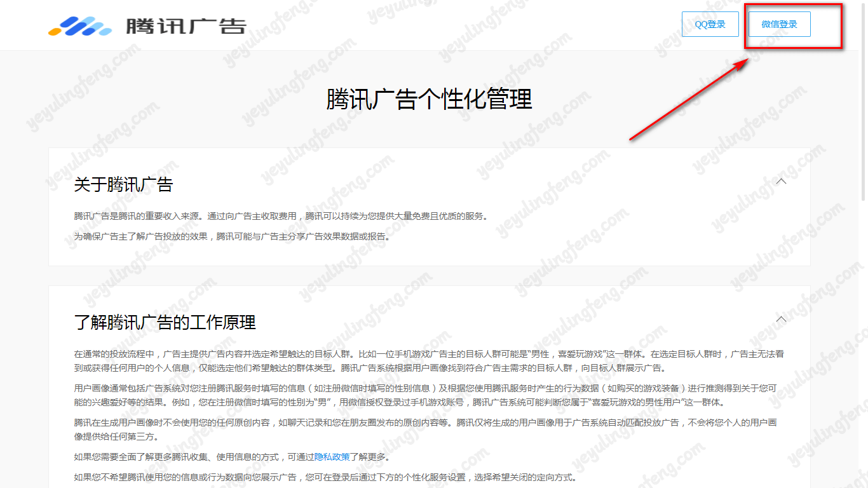Select the 关于腾讯广告 section heading

(x=123, y=185)
